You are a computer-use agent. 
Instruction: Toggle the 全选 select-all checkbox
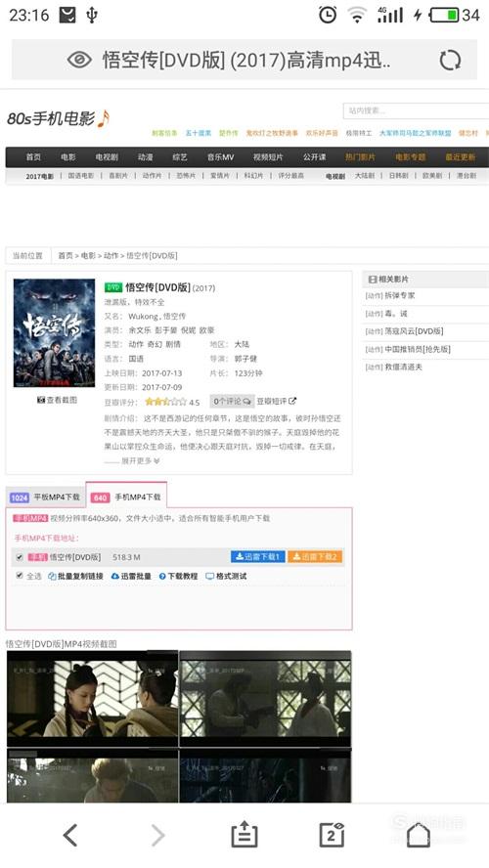20,576
